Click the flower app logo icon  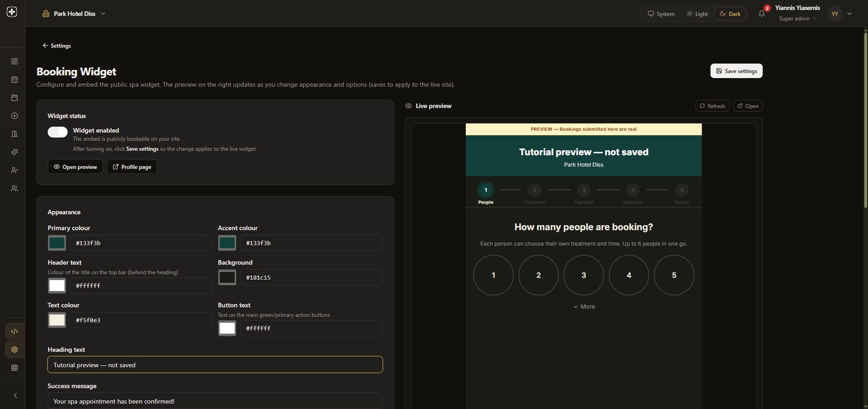(12, 12)
